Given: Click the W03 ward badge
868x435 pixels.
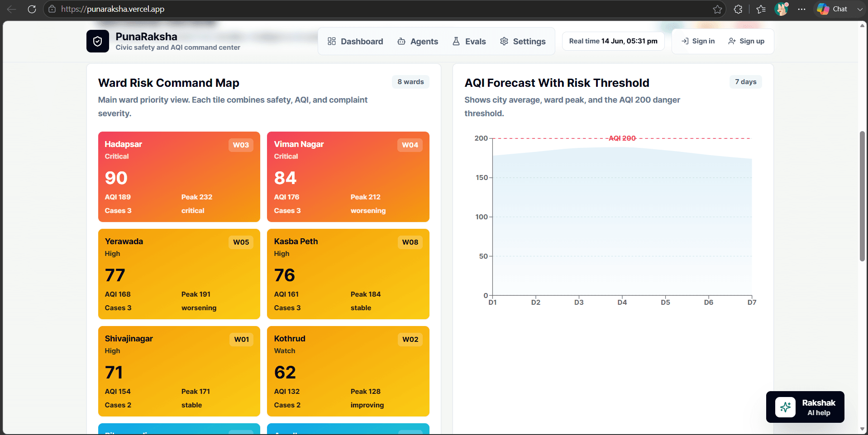Looking at the screenshot, I should (241, 145).
